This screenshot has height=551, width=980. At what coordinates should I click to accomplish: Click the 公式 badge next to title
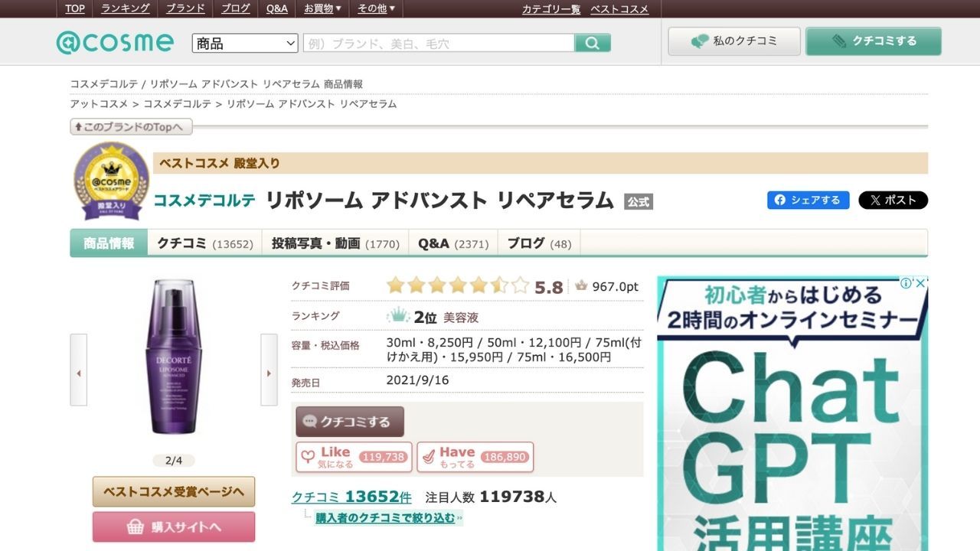click(x=639, y=202)
